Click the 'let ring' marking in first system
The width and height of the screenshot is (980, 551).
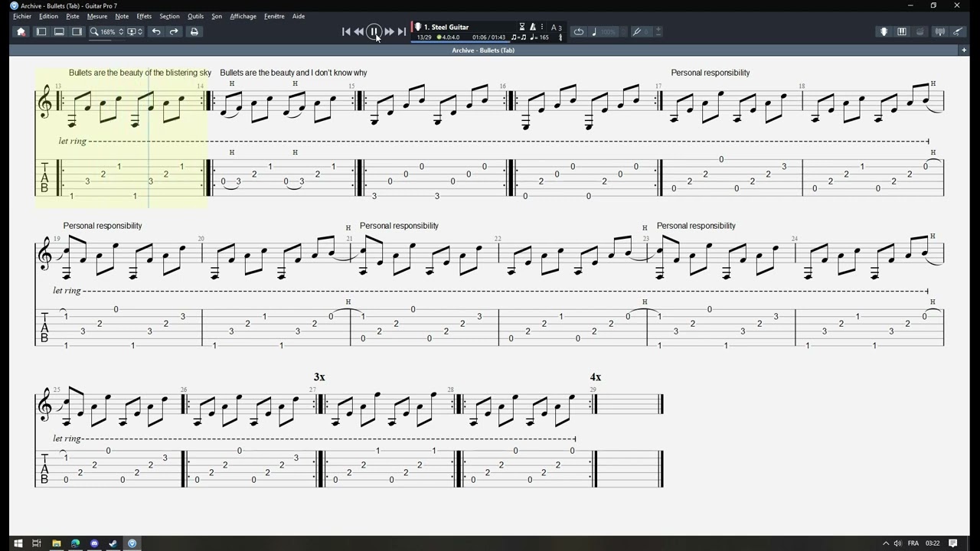(72, 141)
